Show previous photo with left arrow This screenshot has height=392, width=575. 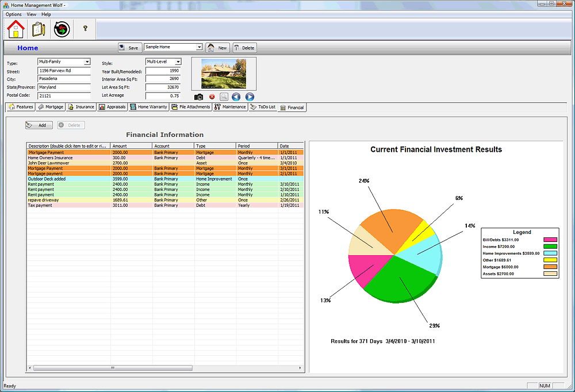(x=236, y=97)
